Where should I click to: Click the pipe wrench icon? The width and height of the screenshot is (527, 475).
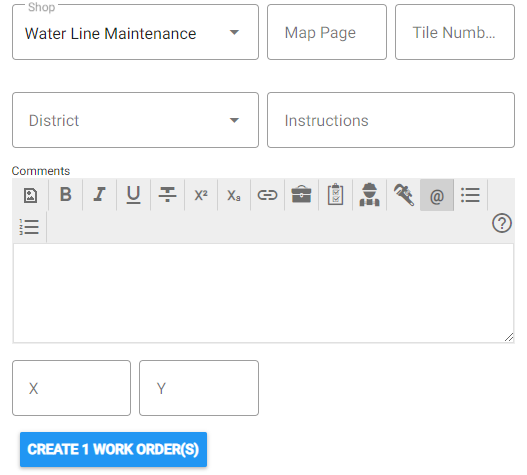403,195
